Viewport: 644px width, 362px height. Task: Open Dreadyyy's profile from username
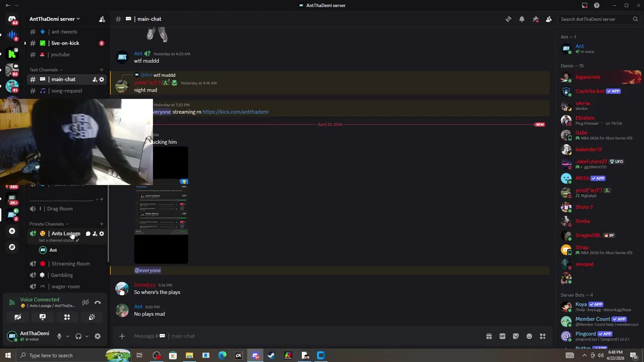145,285
